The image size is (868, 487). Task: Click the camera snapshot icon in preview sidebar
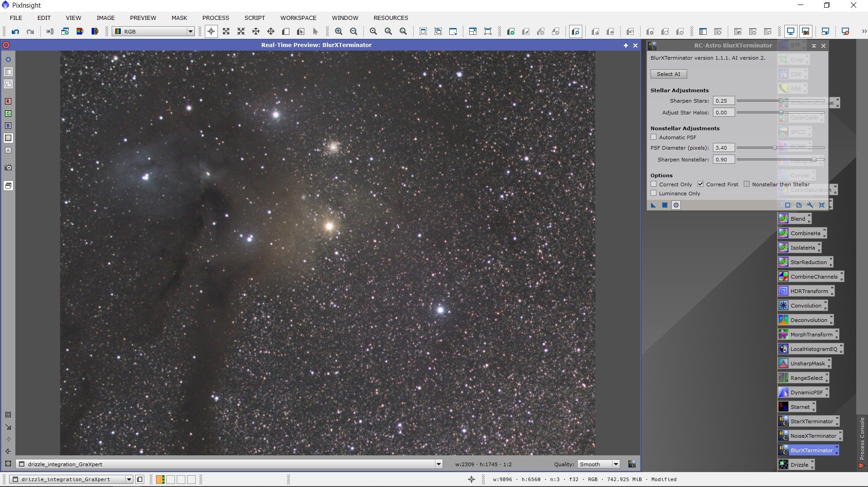coord(8,168)
